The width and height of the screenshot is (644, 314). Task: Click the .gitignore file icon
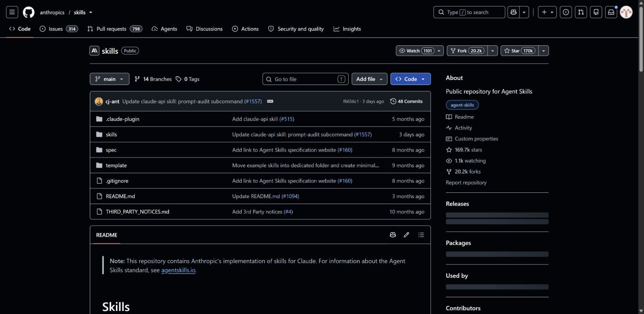coord(99,181)
